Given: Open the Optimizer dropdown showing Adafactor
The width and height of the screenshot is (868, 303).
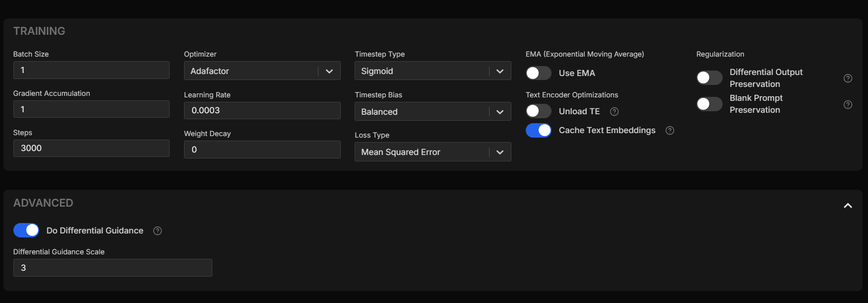Looking at the screenshot, I should [x=262, y=71].
